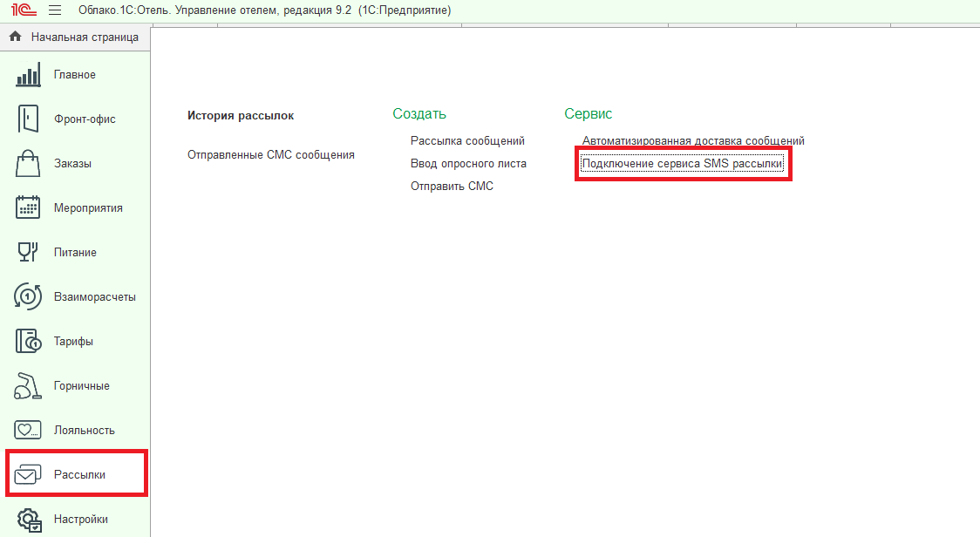The width and height of the screenshot is (980, 537).
Task: Click the Заказы shopping bag icon
Action: point(28,163)
